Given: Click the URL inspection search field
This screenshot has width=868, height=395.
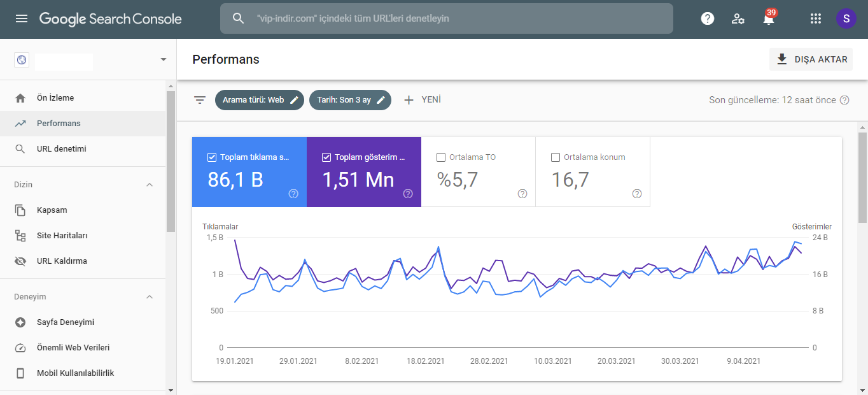Looking at the screenshot, I should 447,18.
